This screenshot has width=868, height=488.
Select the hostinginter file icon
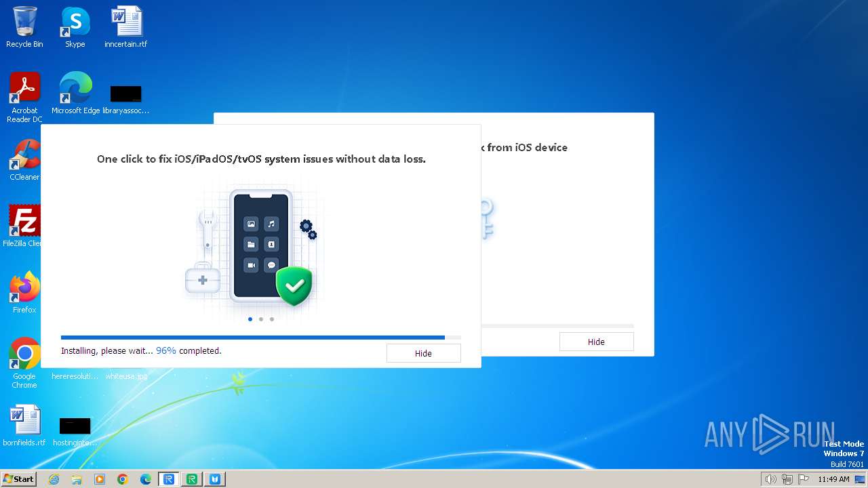[x=75, y=432]
